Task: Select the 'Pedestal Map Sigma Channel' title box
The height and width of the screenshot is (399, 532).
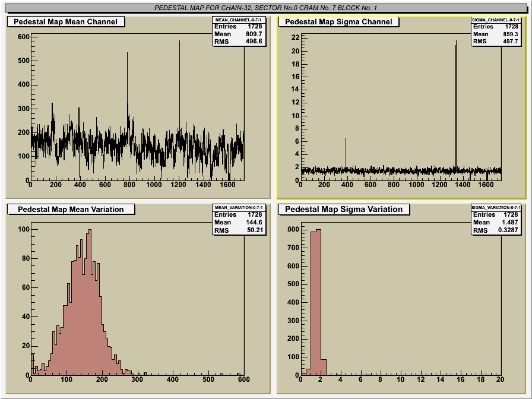Action: [338, 22]
